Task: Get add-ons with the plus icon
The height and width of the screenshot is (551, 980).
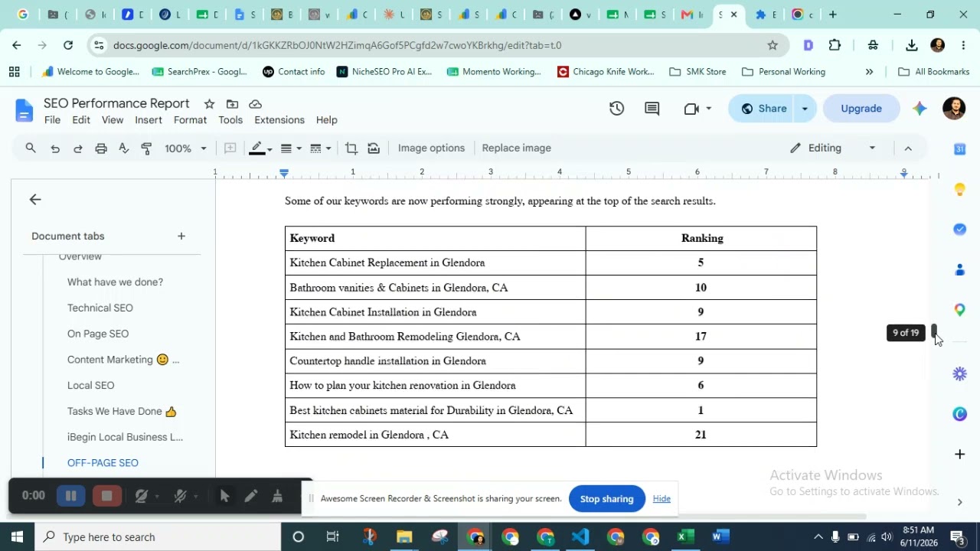Action: click(959, 454)
